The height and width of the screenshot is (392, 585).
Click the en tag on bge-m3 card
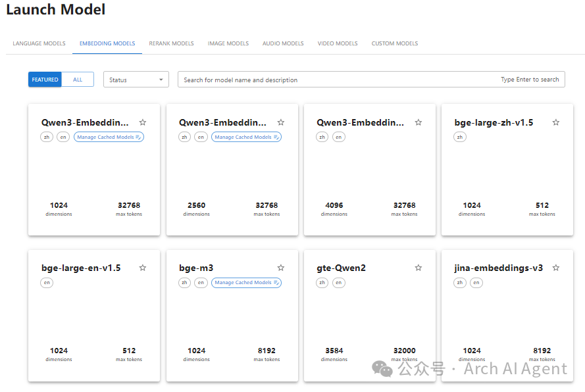pyautogui.click(x=201, y=283)
